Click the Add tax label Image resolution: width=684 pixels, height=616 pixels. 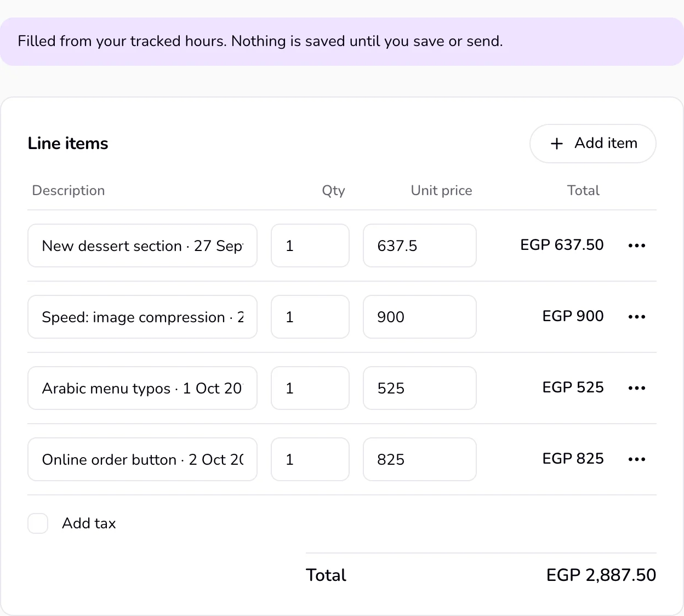[x=89, y=523]
